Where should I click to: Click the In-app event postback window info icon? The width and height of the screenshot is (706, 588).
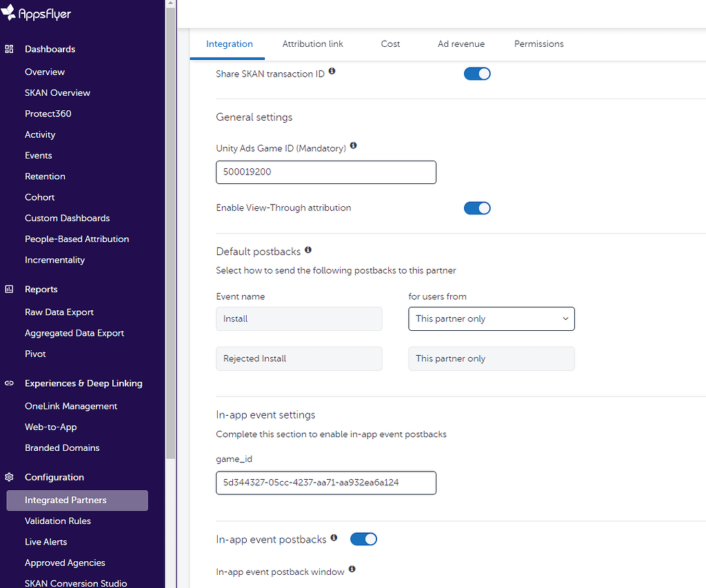coord(352,569)
